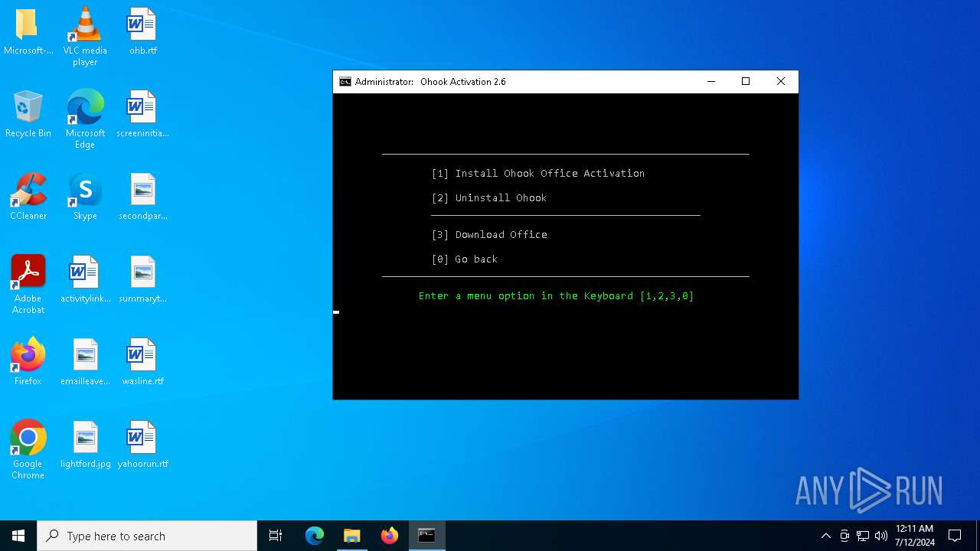Open the Windows Start menu
The width and height of the screenshot is (980, 551).
pyautogui.click(x=18, y=536)
